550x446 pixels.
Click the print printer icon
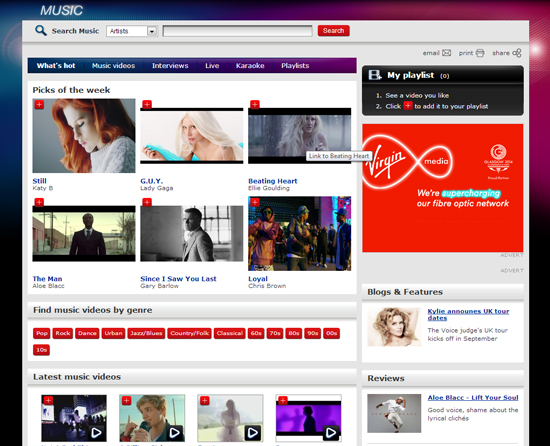480,53
